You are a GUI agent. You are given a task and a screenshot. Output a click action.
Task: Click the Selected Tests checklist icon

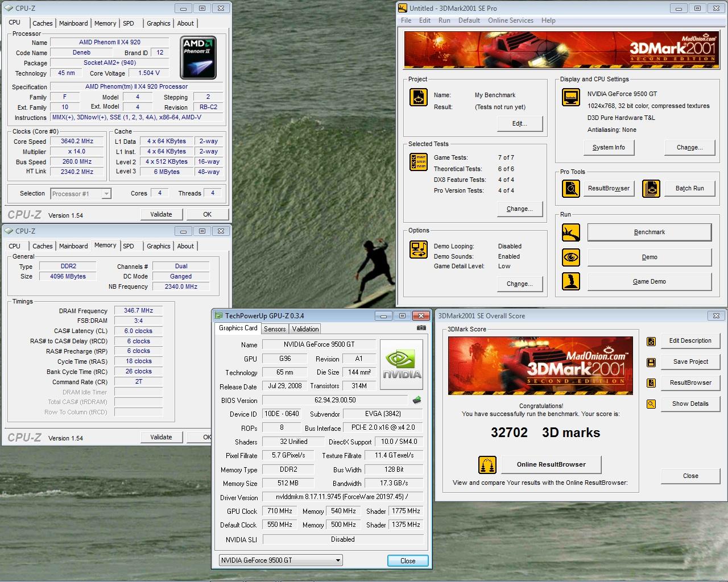click(419, 162)
